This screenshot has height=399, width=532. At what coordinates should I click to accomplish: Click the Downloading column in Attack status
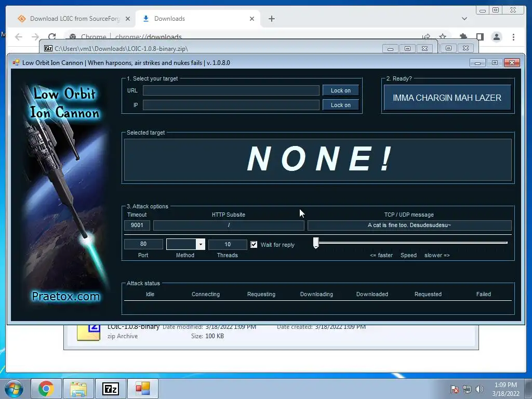316,294
